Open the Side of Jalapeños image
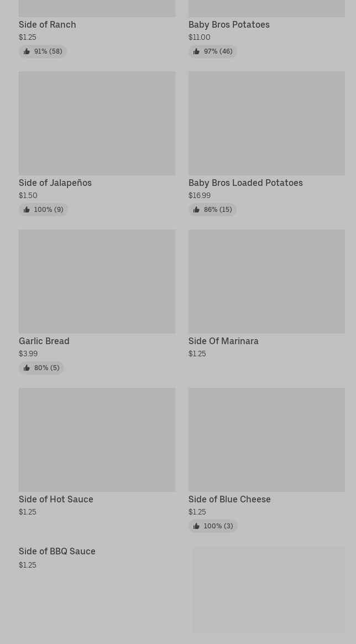 pos(97,123)
